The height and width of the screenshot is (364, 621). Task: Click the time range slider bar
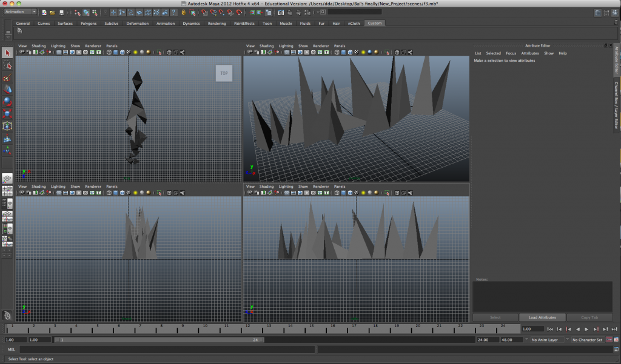[x=159, y=340]
